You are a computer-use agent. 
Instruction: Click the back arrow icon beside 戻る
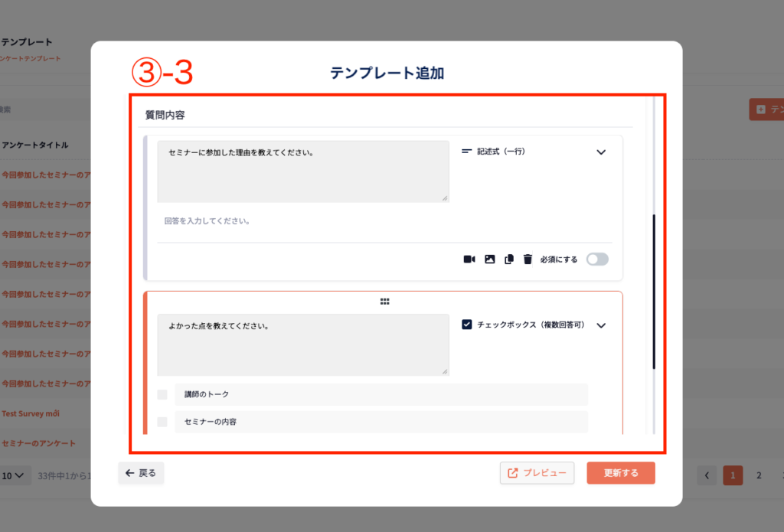point(129,473)
